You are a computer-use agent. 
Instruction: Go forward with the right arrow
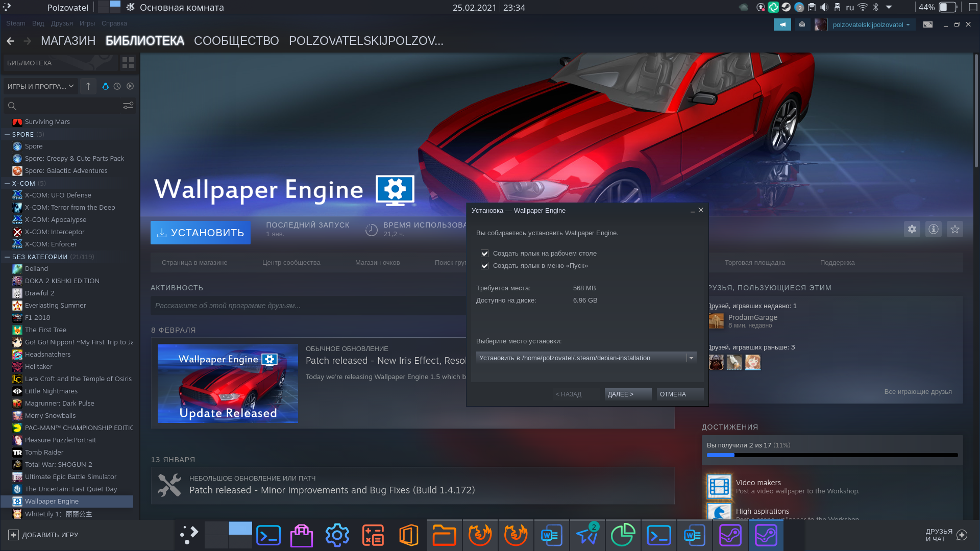point(28,41)
